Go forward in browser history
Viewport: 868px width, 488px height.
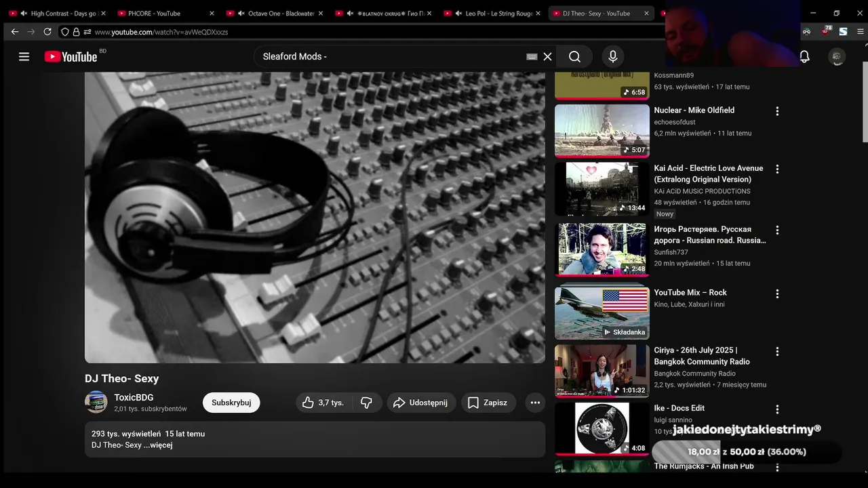coord(31,32)
